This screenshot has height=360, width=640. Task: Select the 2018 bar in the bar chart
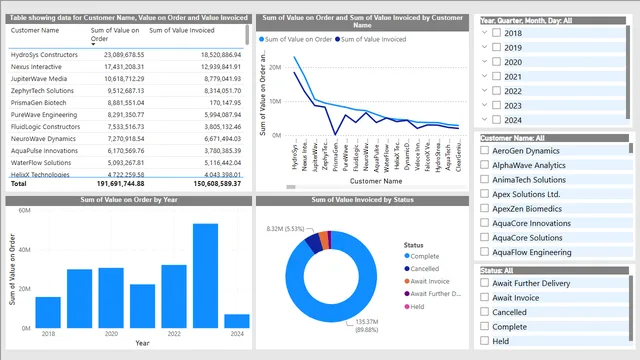(48, 312)
